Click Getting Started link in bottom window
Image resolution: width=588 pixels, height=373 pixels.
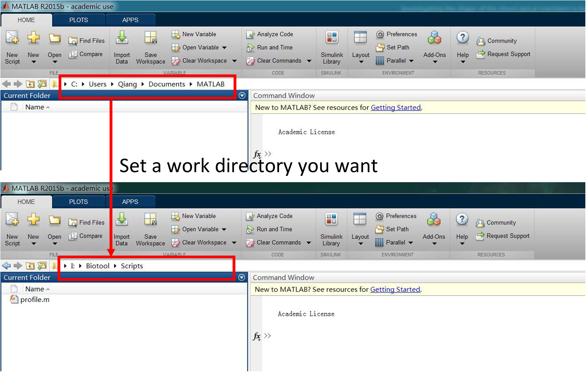click(395, 289)
